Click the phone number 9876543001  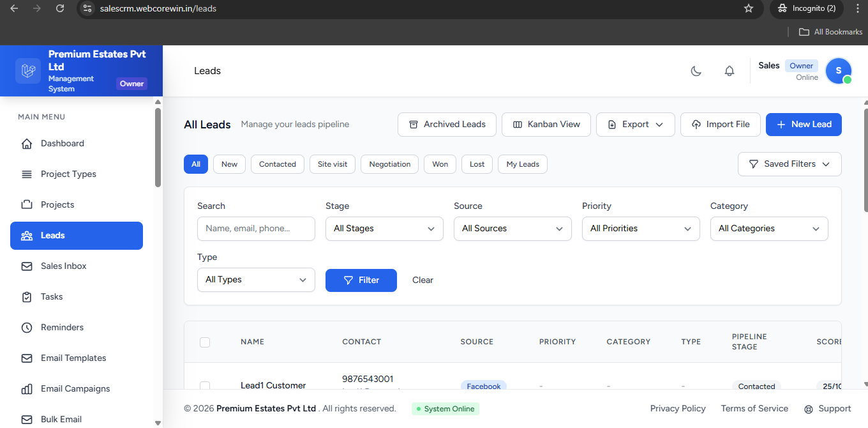click(x=368, y=379)
